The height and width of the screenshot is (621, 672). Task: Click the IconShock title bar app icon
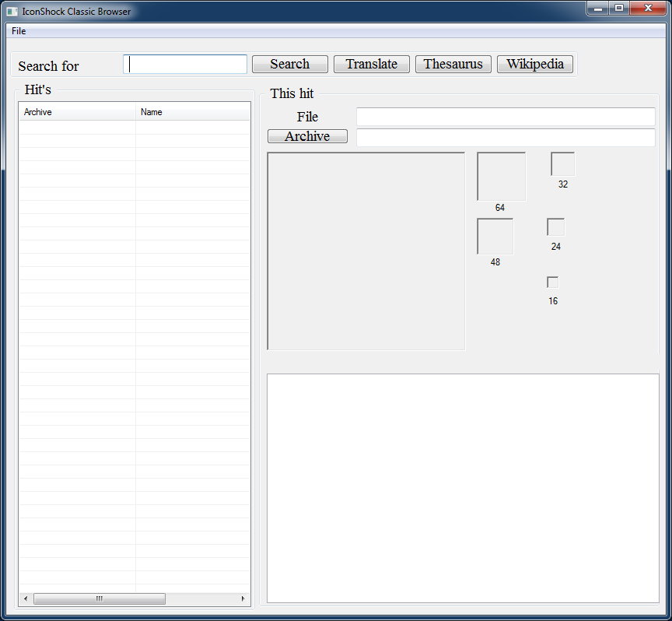click(x=12, y=12)
